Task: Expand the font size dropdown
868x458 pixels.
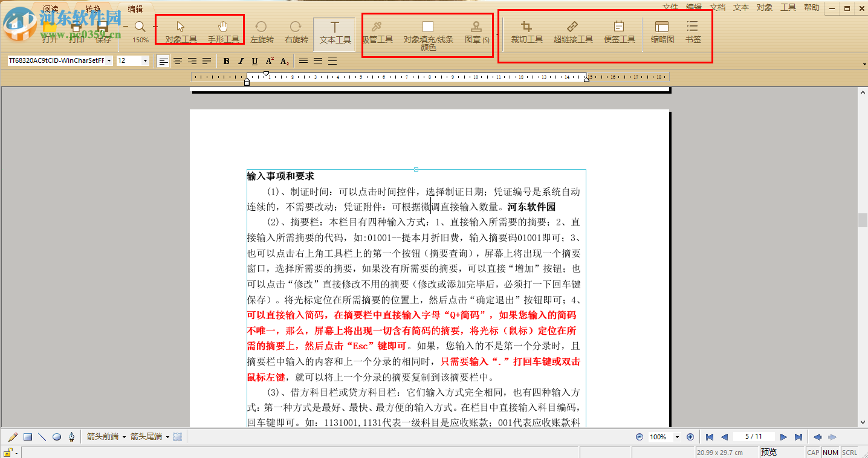Action: (144, 60)
